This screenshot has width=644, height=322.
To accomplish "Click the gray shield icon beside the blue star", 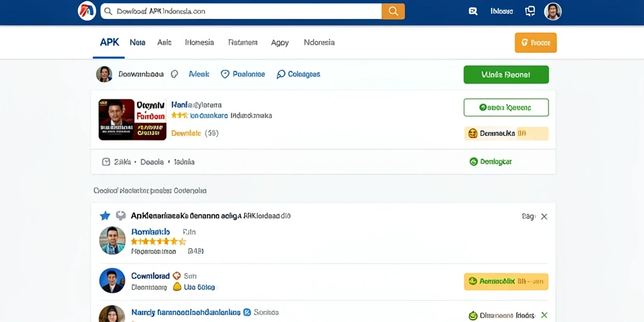I will 121,216.
